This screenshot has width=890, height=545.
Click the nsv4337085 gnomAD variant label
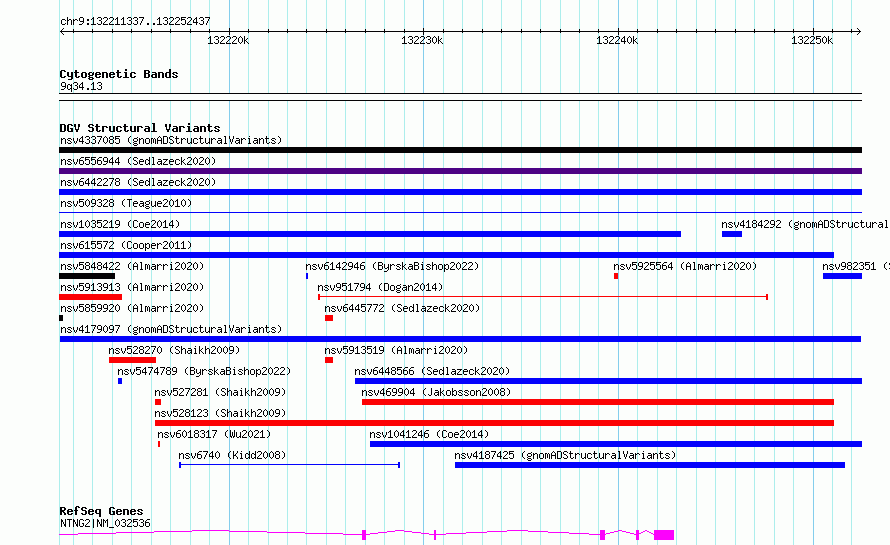pyautogui.click(x=171, y=140)
